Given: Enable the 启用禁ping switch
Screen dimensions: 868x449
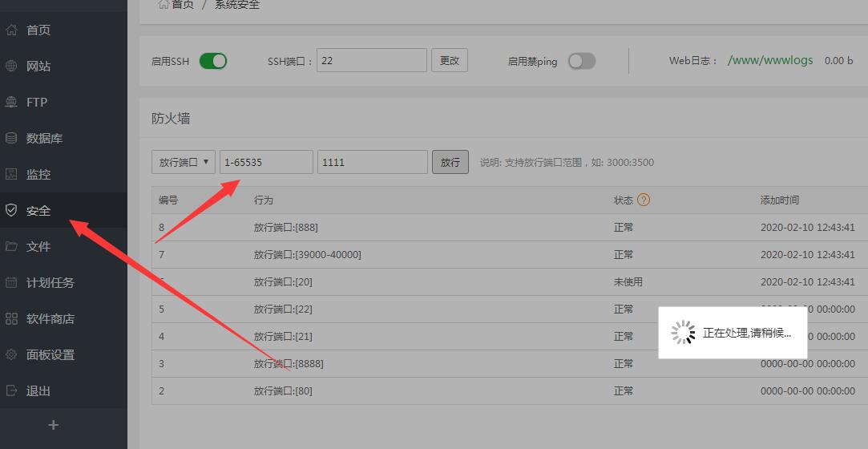Looking at the screenshot, I should [x=582, y=61].
